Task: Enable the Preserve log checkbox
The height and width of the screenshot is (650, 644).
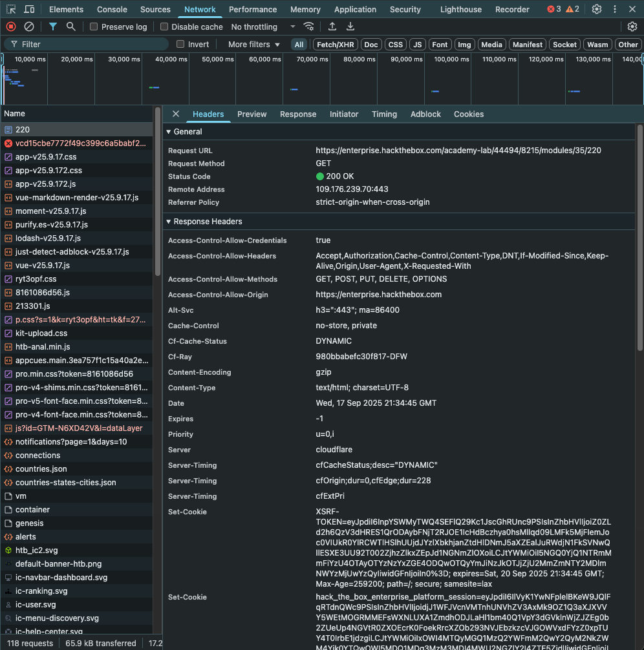Action: pos(94,26)
